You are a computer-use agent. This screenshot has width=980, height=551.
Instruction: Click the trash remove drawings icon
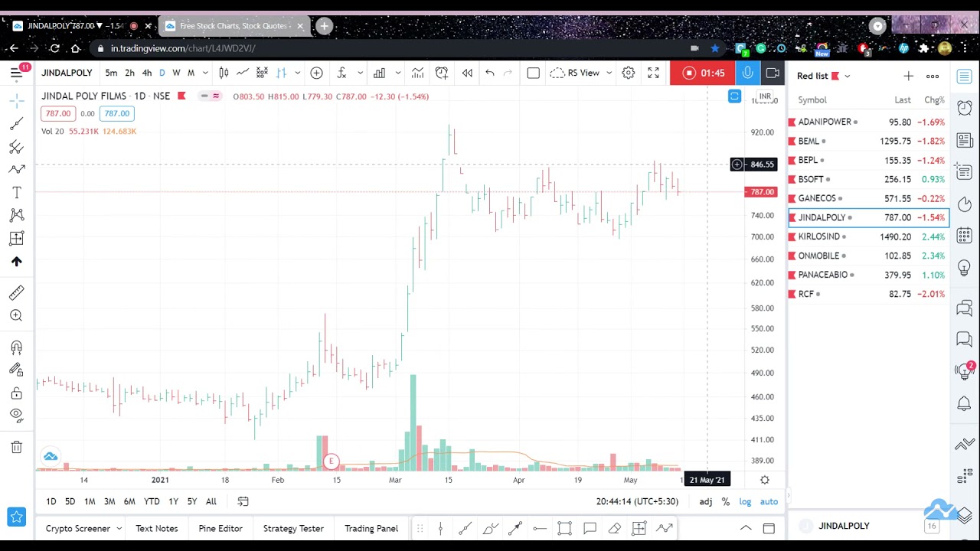point(16,447)
